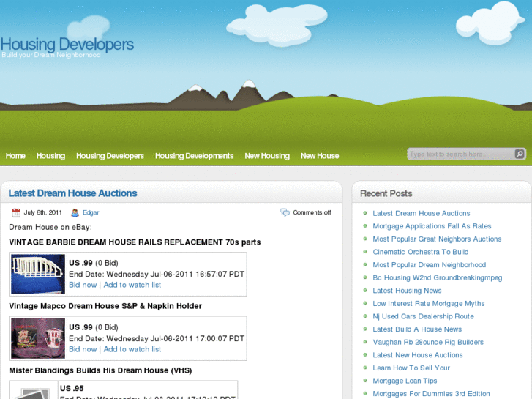Open the Vintage Barbie Dream House Rails listing title

coord(135,242)
